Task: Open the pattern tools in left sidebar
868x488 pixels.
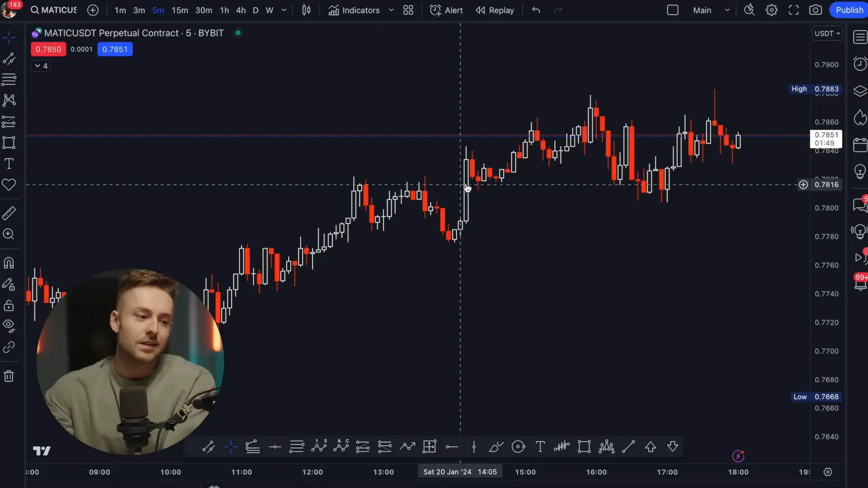Action: pos(9,100)
